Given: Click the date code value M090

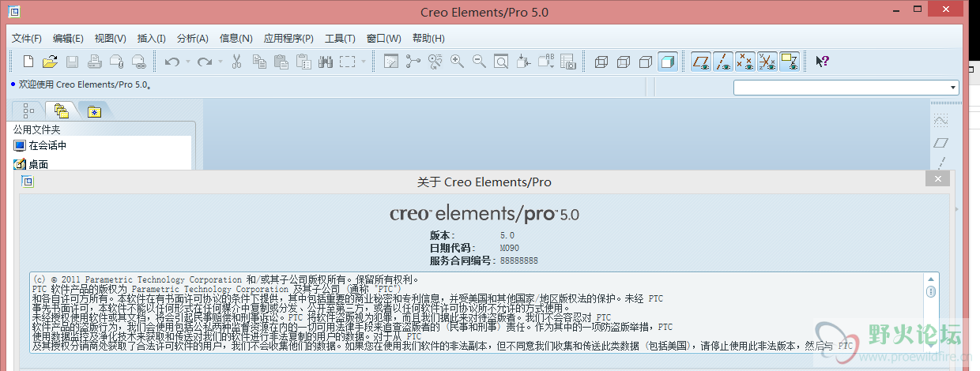Looking at the screenshot, I should click(x=510, y=248).
